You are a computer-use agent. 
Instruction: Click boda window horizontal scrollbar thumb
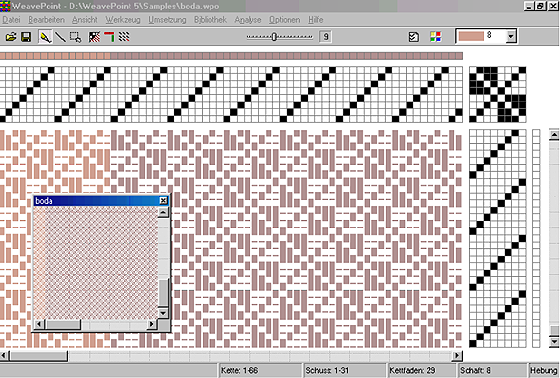coord(62,324)
